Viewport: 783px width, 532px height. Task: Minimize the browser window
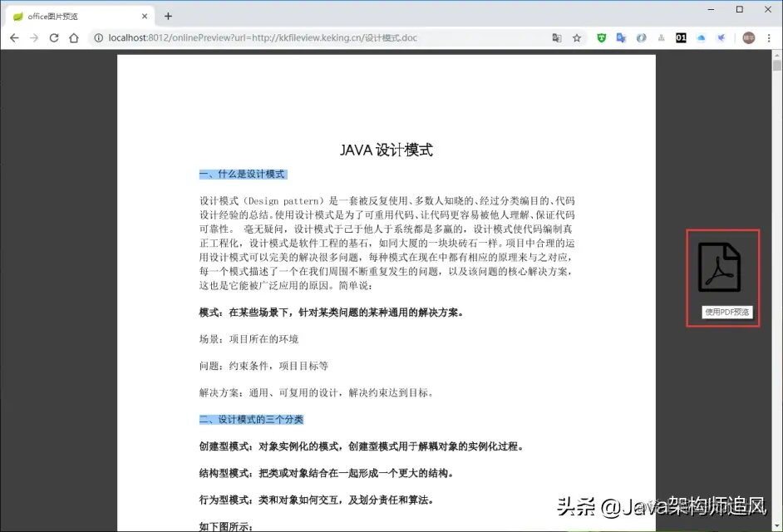711,9
